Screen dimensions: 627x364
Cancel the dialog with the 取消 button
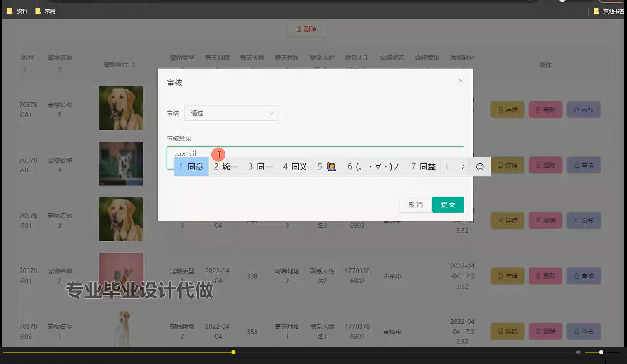(x=415, y=204)
